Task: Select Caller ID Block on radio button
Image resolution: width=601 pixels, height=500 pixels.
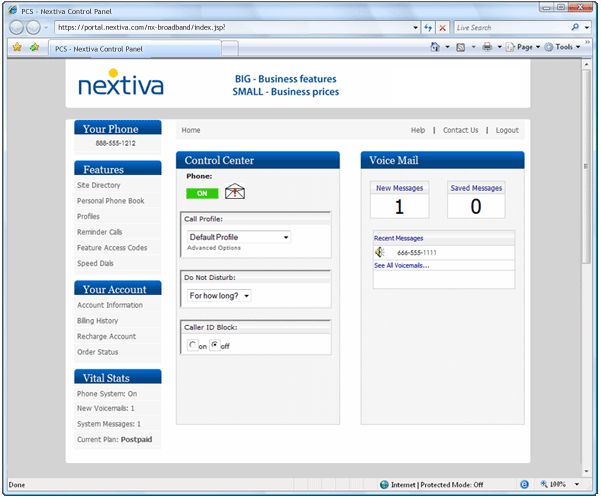Action: 192,345
